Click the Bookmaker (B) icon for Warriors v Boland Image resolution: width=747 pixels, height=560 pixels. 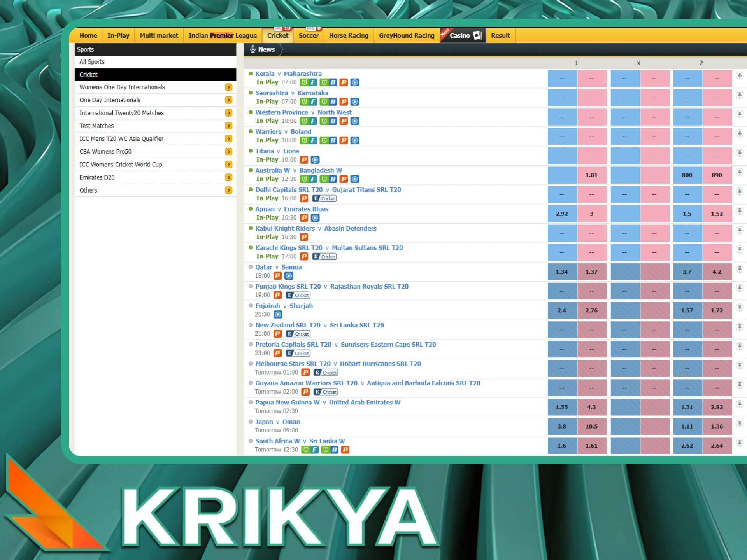pyautogui.click(x=333, y=140)
